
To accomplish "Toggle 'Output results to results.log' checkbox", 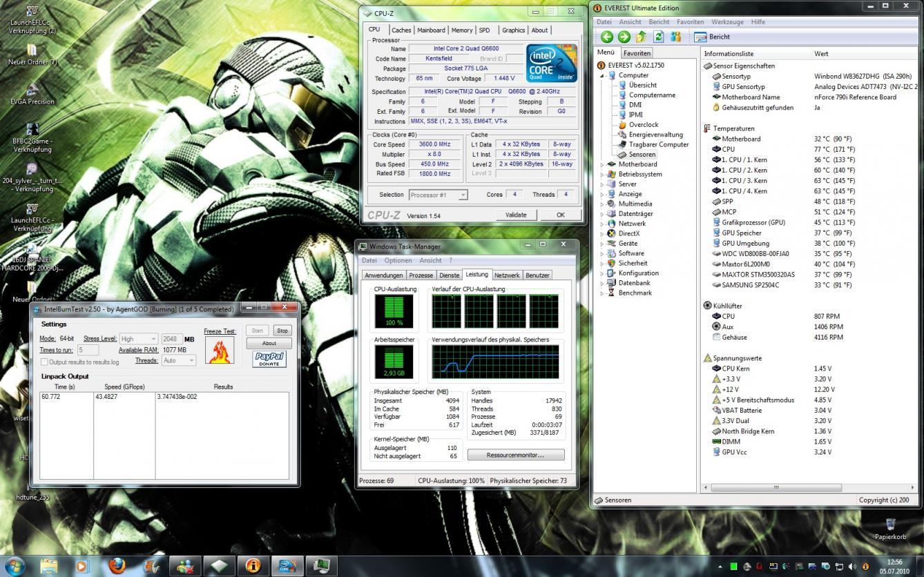I will pyautogui.click(x=44, y=362).
